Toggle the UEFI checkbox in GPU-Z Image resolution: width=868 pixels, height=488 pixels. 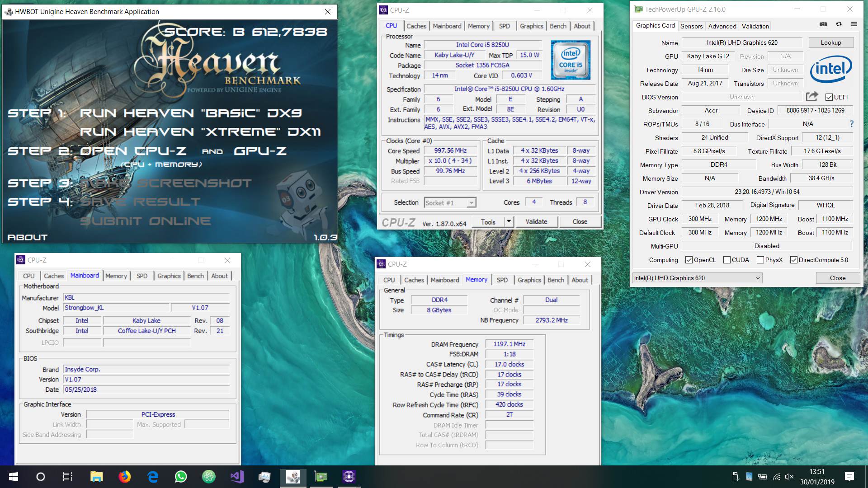pos(829,97)
